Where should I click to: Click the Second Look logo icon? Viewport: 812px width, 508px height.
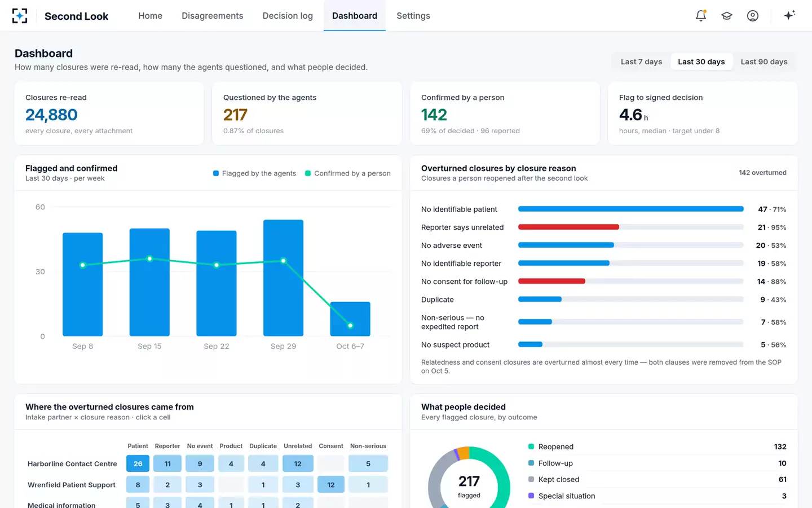pos(20,16)
